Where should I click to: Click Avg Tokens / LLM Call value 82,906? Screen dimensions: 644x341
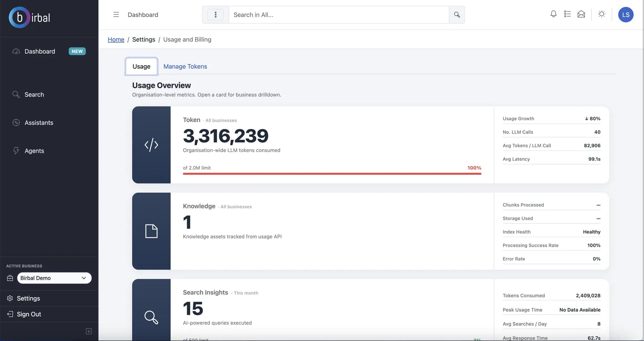coord(592,145)
